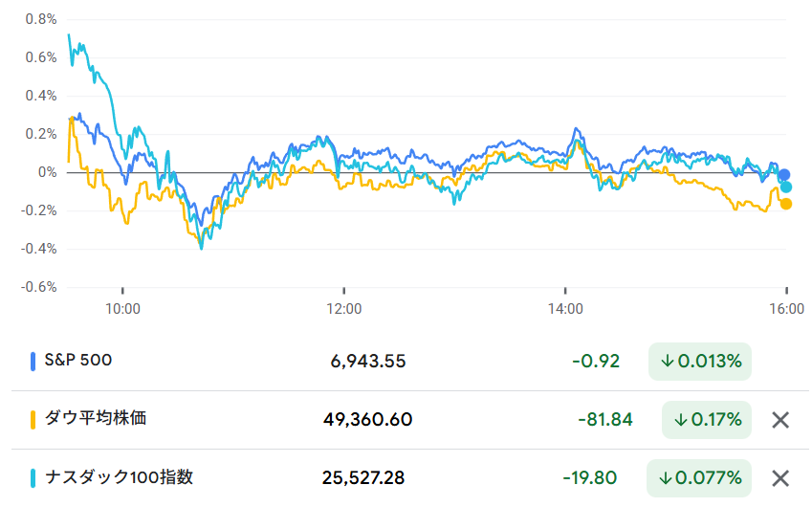Click the ダウ平均株価 ↓0.17% change badge

707,419
